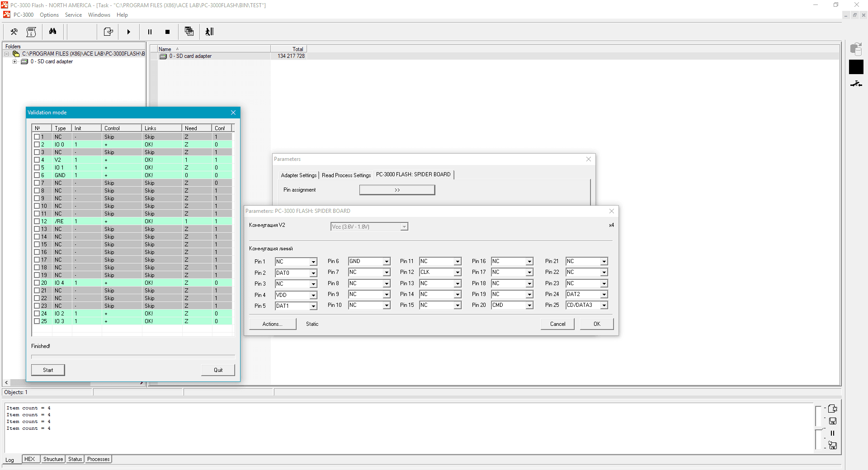This screenshot has height=470, width=868.
Task: Confirm Spider Board parameters with OK
Action: point(597,324)
